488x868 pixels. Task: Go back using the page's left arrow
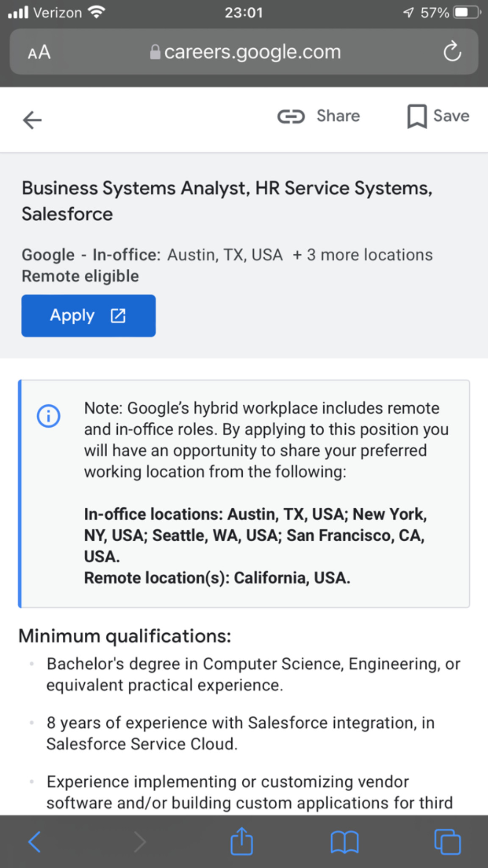pos(32,120)
